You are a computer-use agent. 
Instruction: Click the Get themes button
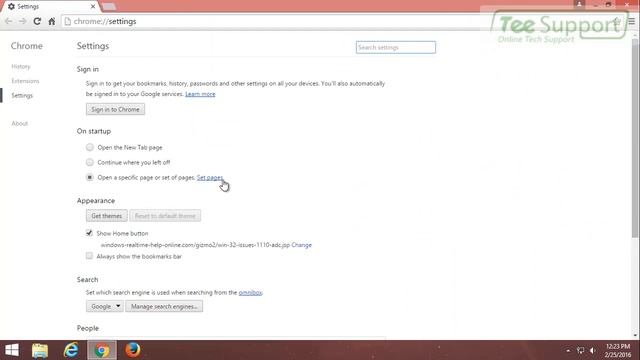coord(107,216)
